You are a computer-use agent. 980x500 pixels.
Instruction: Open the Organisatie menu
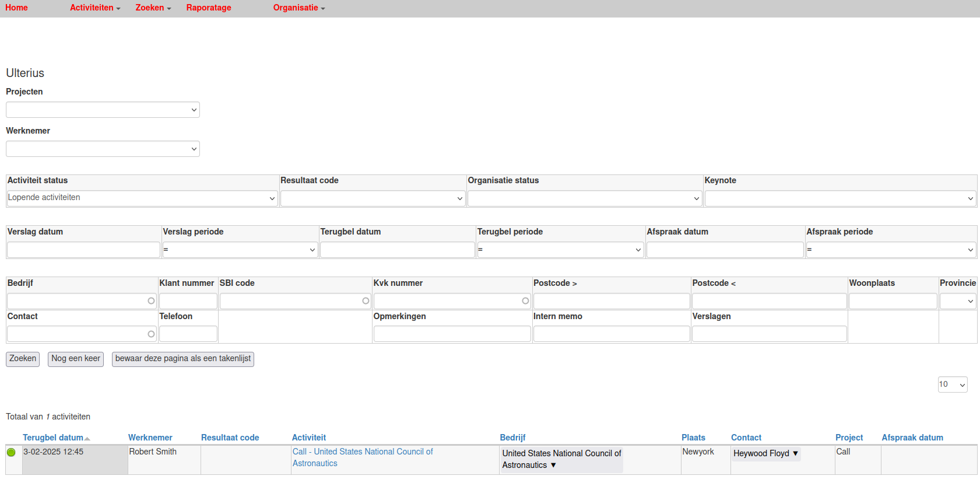pos(298,8)
